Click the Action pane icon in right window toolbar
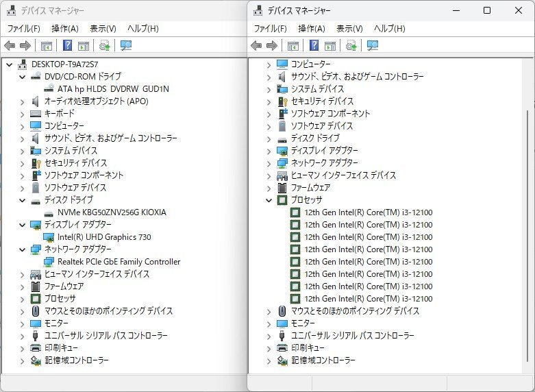Viewport: 535px width, 392px height. coord(330,45)
